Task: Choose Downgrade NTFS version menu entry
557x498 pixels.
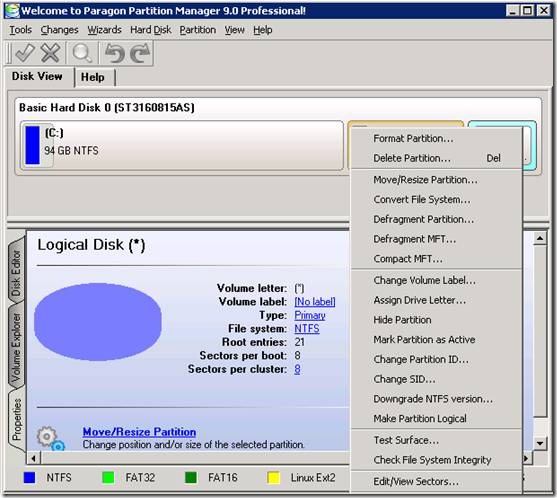Action: tap(437, 399)
